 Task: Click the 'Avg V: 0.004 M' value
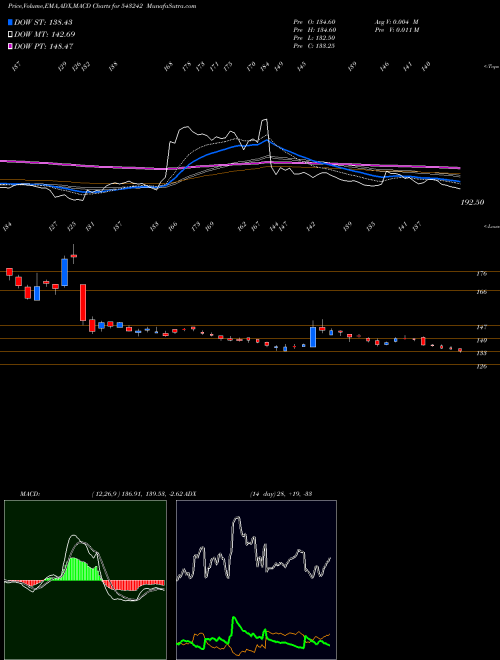coord(396,22)
